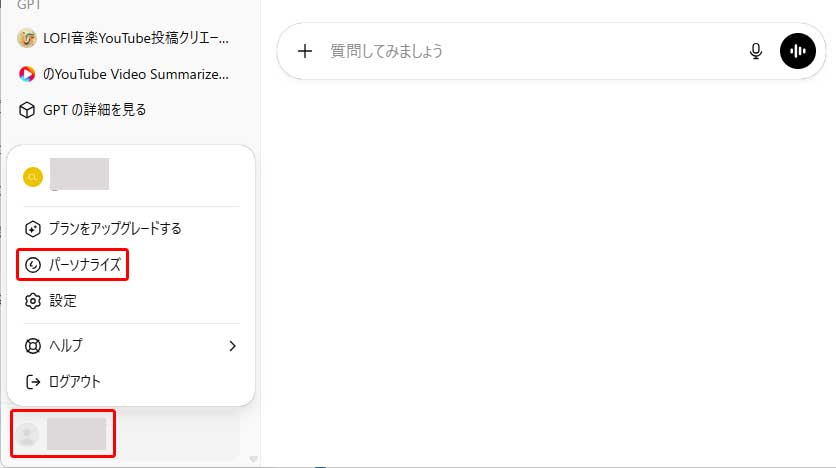Open the ヘルプ submenu
This screenshot has height=468, width=836.
tap(131, 346)
